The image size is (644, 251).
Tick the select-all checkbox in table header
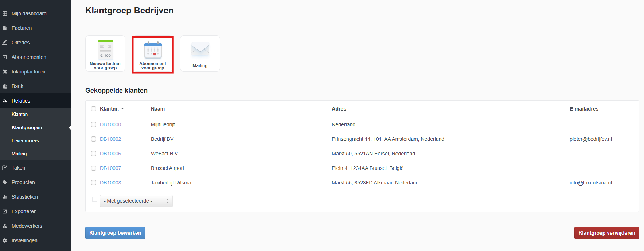point(94,109)
